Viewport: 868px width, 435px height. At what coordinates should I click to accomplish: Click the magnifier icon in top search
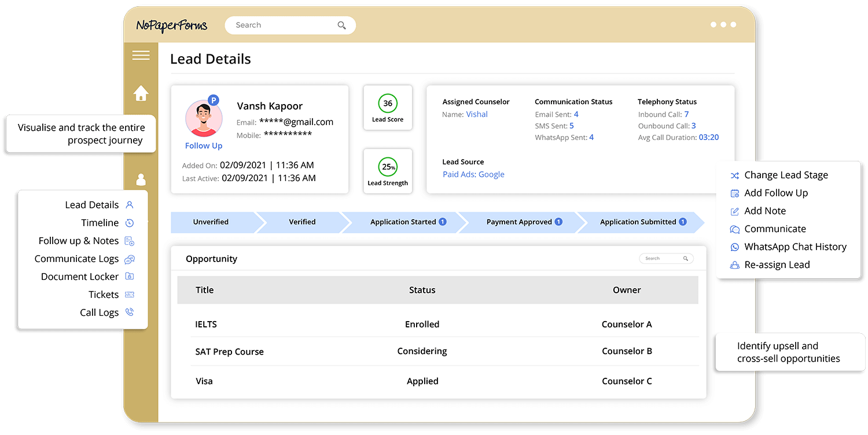341,25
